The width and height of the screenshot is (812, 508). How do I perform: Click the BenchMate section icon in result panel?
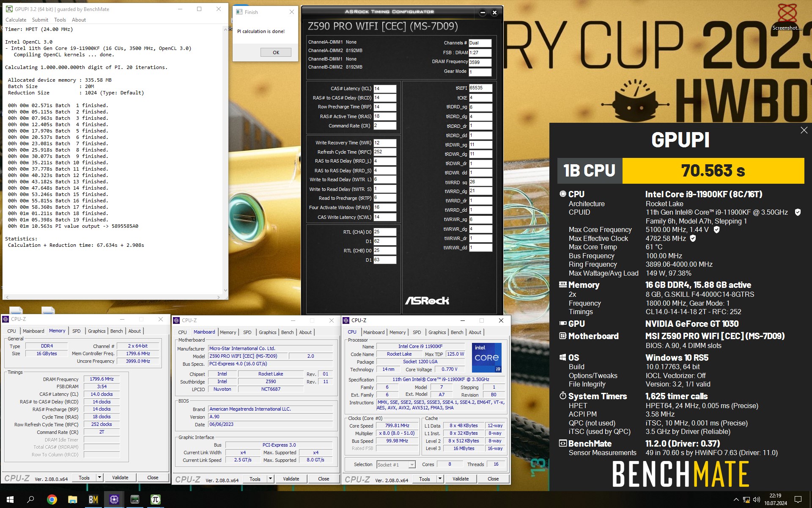[563, 443]
